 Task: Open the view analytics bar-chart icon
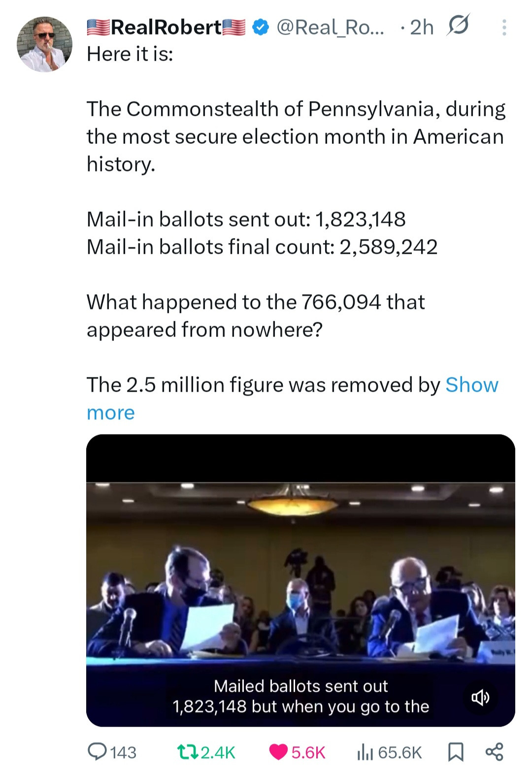365,752
